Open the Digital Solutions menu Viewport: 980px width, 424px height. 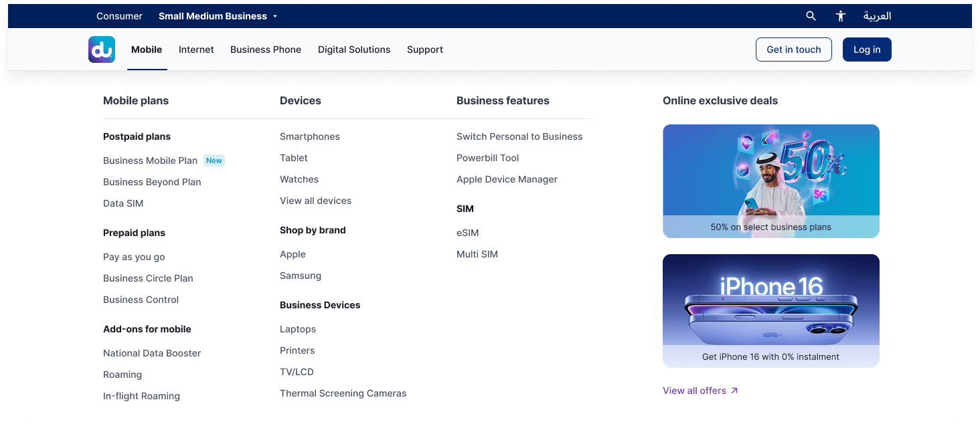354,49
